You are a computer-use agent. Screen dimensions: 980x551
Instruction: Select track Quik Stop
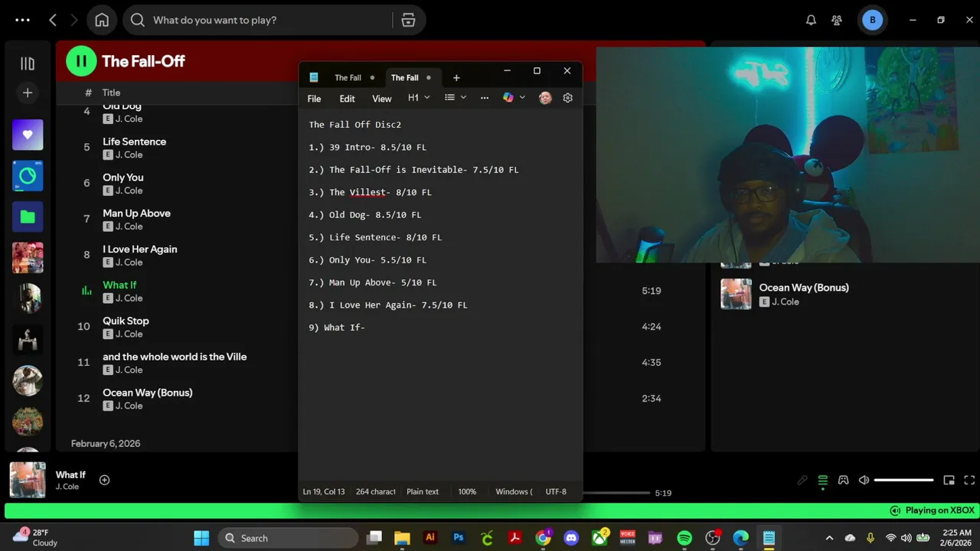click(x=126, y=321)
